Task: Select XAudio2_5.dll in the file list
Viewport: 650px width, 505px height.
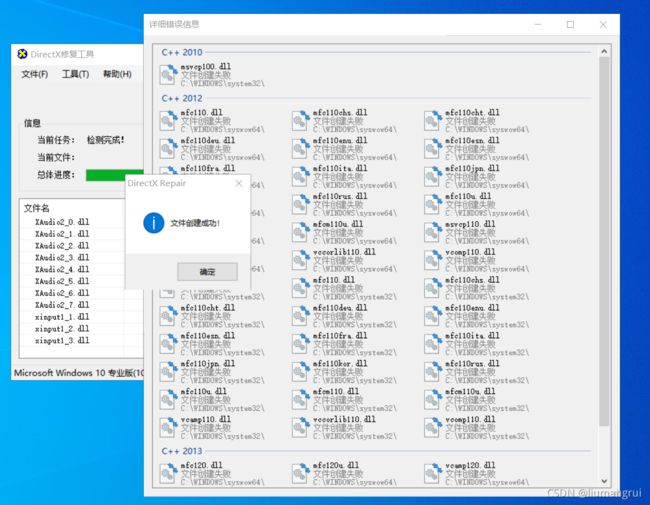Action: [x=62, y=282]
